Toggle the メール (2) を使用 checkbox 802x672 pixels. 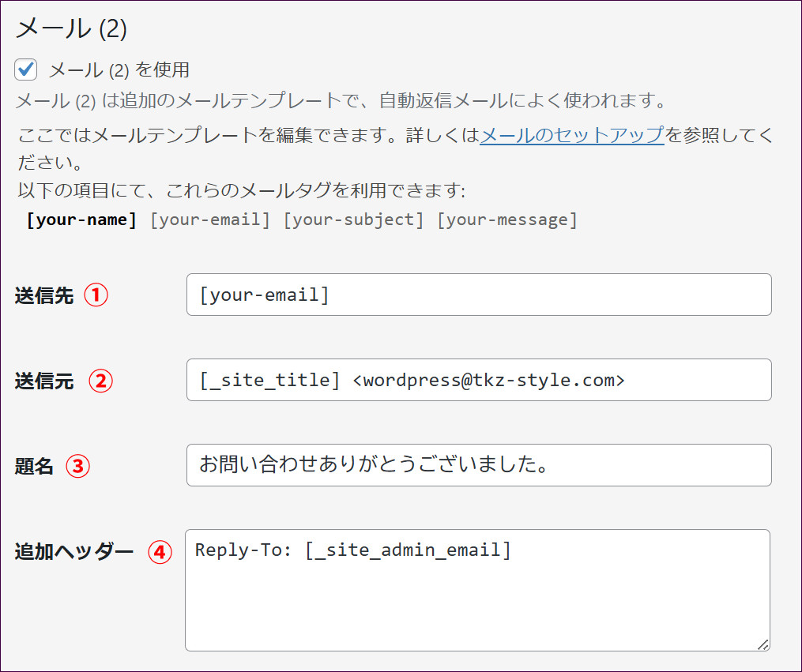pos(27,69)
